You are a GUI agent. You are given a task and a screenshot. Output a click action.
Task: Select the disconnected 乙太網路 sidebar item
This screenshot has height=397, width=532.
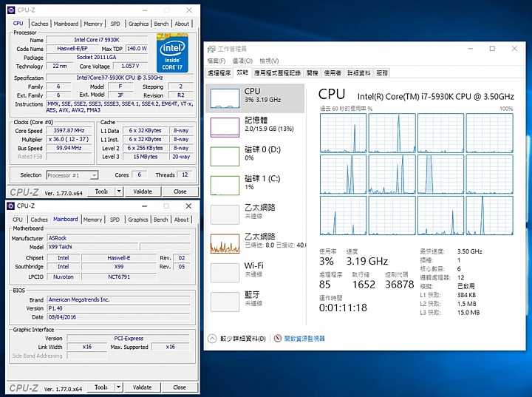[255, 214]
